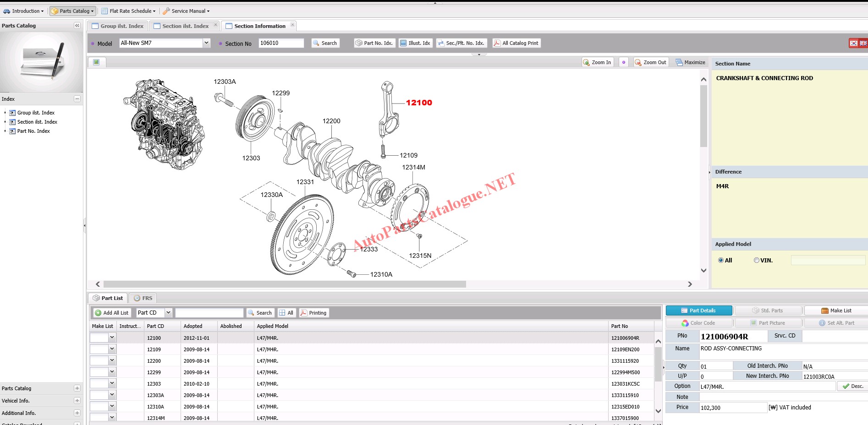This screenshot has width=868, height=425.
Task: Click the Part Details button
Action: (x=698, y=311)
